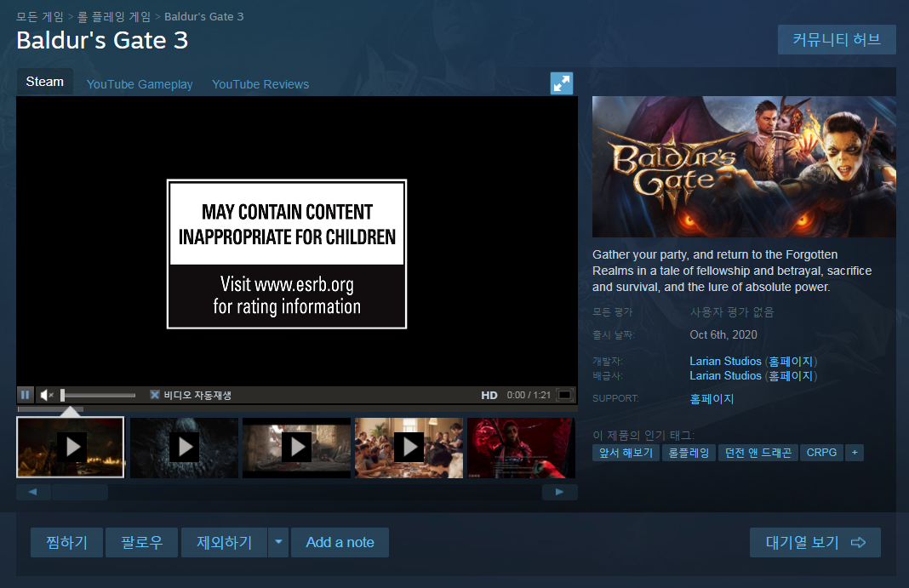Enter fullscreen with the player's fullscreen icon
The image size is (909, 588).
pos(564,395)
